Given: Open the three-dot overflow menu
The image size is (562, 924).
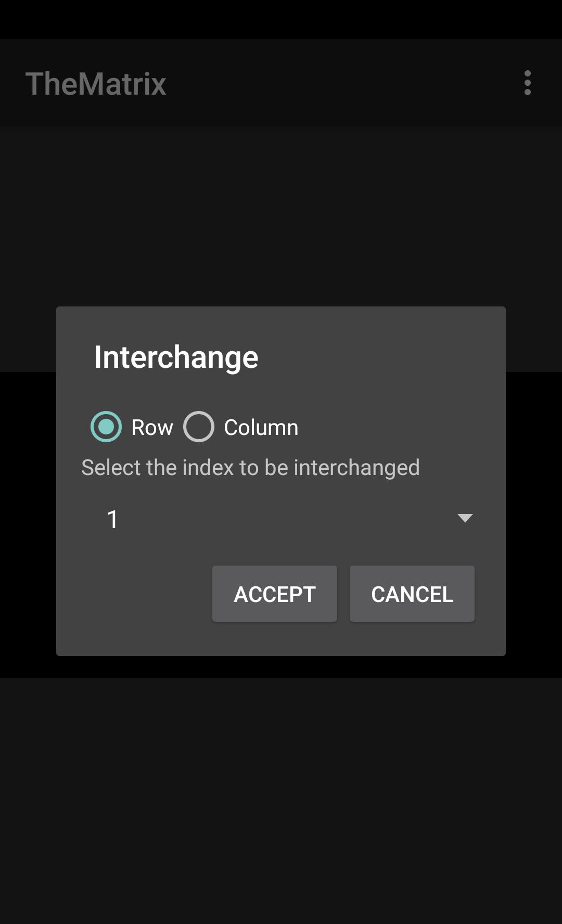Looking at the screenshot, I should tap(528, 83).
